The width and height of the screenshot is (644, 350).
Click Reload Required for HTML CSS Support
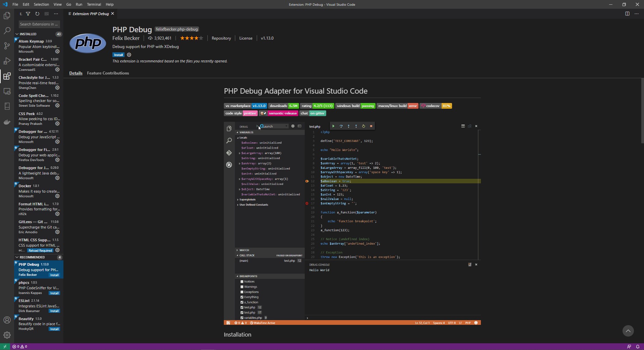[40, 250]
